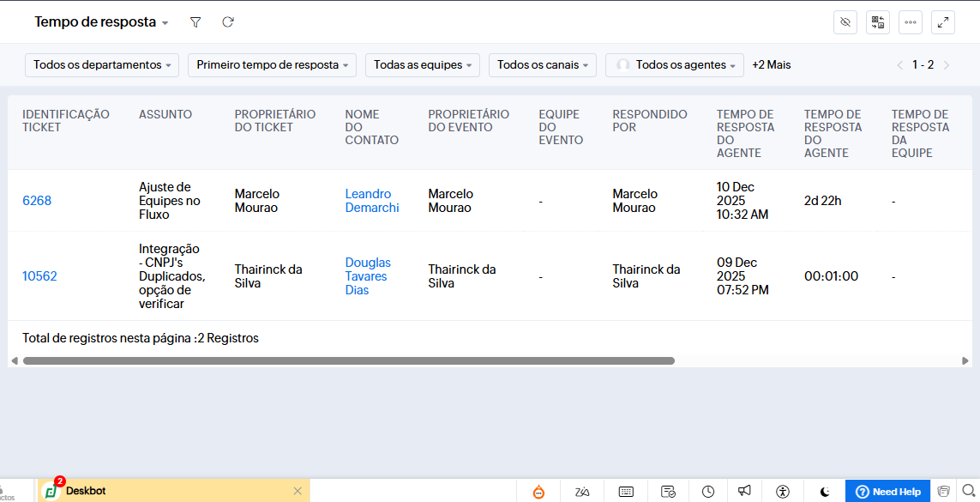980x502 pixels.
Task: Open ticket 6268 link
Action: (x=37, y=201)
